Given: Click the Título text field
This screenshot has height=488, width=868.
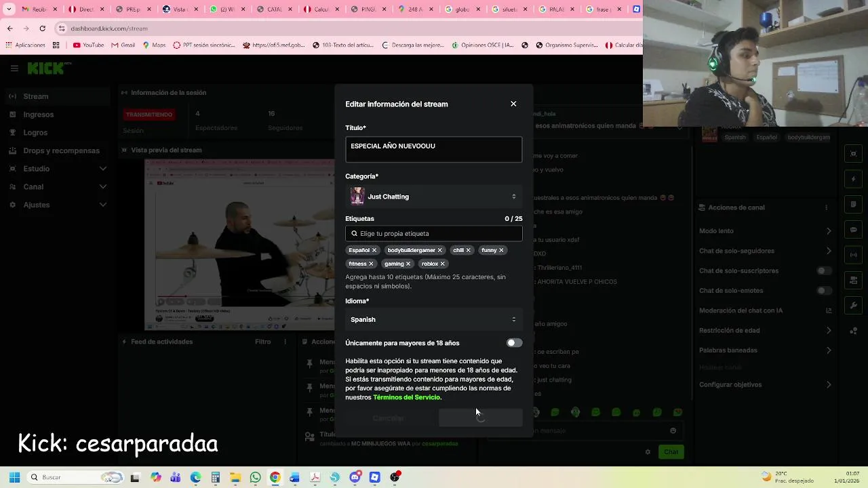Looking at the screenshot, I should [433, 150].
